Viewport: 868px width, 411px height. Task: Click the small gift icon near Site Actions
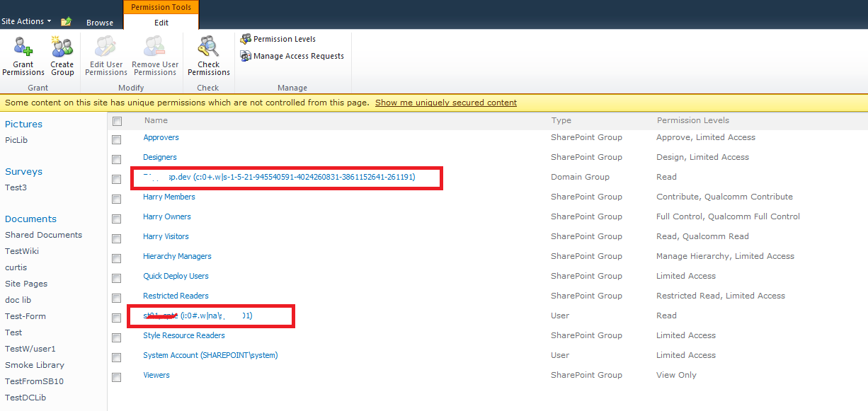pos(65,22)
